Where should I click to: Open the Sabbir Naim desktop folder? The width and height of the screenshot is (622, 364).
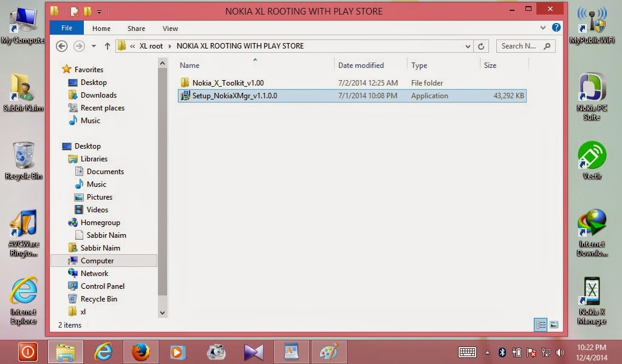pos(22,92)
